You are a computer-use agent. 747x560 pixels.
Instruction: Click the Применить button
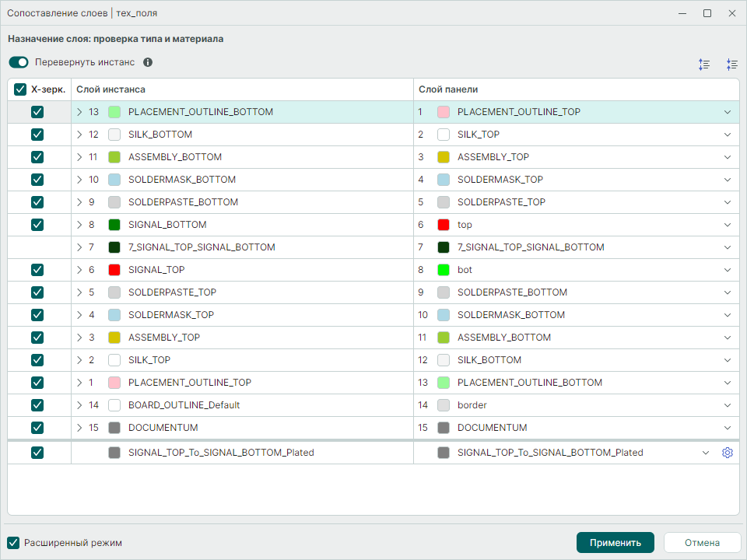coord(615,542)
